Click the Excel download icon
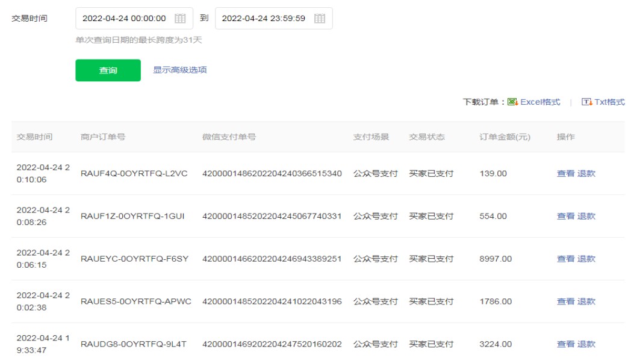Screen dimensions: 628x364 pyautogui.click(x=513, y=102)
